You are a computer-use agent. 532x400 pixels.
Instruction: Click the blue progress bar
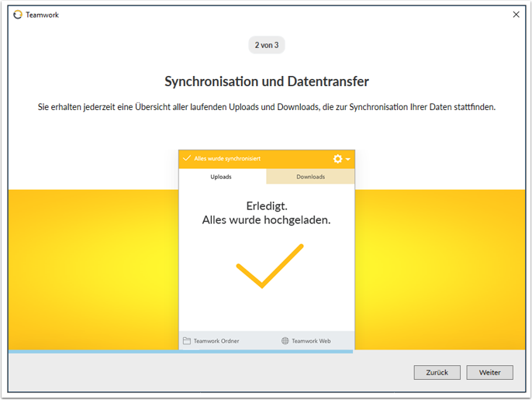[181, 351]
